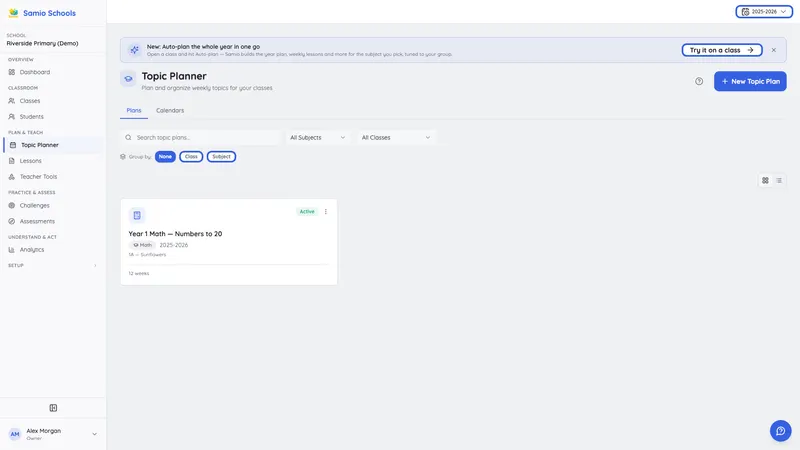Click the Topic Planner graduation cap icon
This screenshot has width=800, height=450.
click(x=129, y=79)
